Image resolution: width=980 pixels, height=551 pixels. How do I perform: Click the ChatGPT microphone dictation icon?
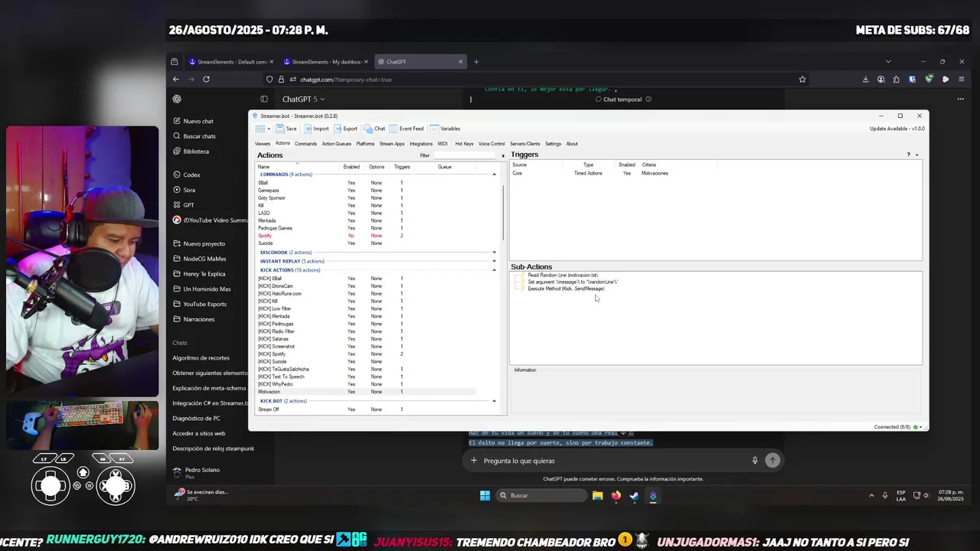[x=755, y=460]
